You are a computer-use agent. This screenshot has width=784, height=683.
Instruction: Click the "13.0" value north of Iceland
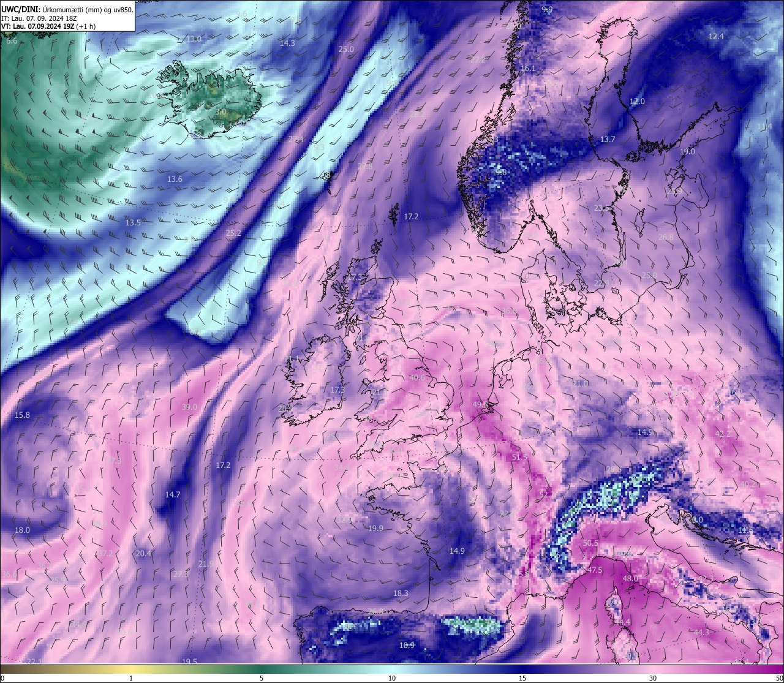194,39
